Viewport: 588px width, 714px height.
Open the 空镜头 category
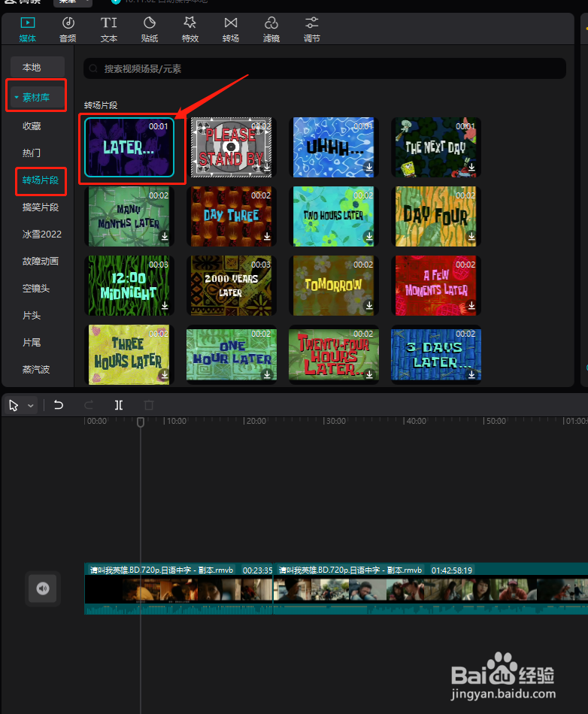[x=36, y=289]
